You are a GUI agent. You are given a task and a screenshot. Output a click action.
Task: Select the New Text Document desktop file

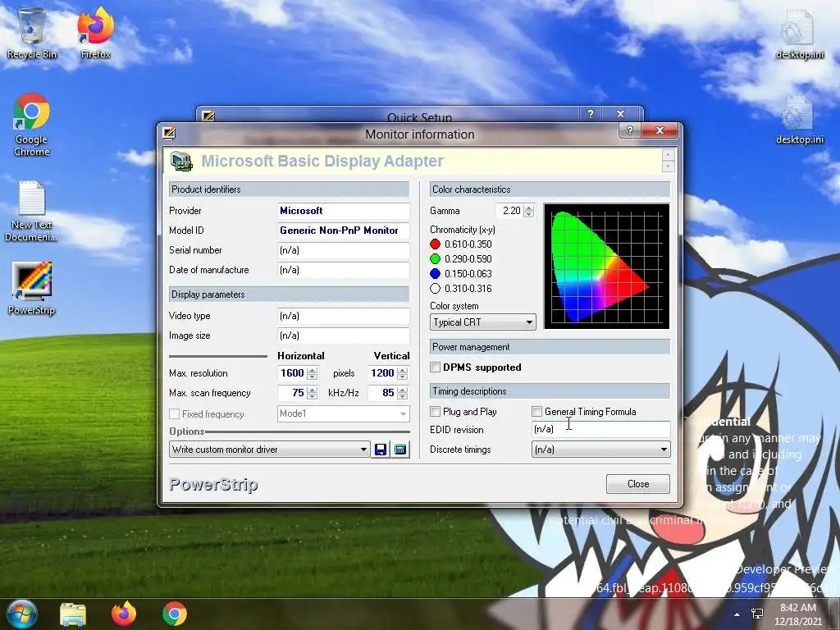32,212
